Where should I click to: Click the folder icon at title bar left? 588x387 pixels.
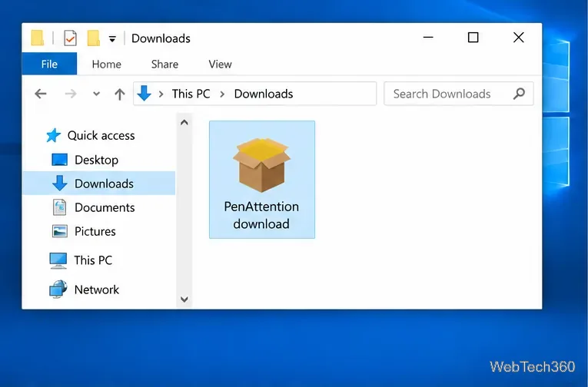point(37,38)
